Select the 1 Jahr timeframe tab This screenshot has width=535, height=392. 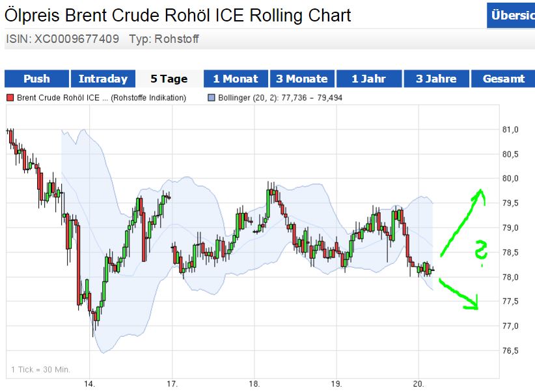click(368, 79)
